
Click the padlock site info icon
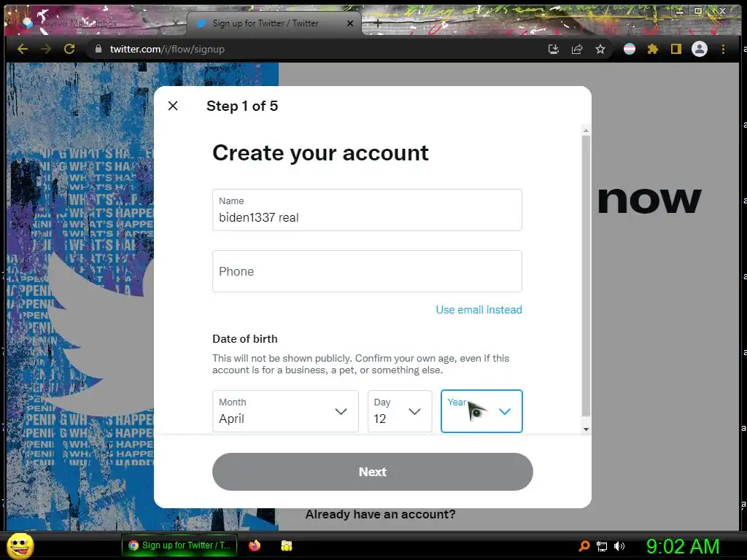98,49
